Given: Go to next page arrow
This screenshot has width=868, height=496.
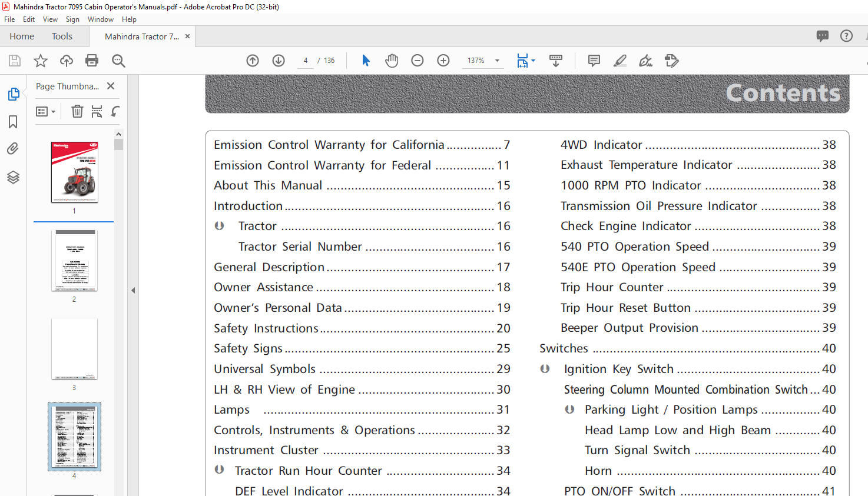Looking at the screenshot, I should (x=279, y=61).
